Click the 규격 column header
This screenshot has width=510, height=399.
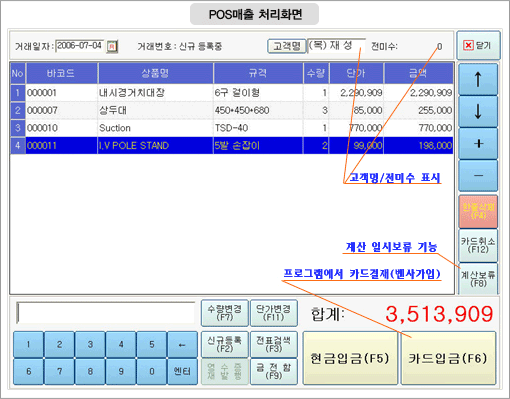click(258, 73)
